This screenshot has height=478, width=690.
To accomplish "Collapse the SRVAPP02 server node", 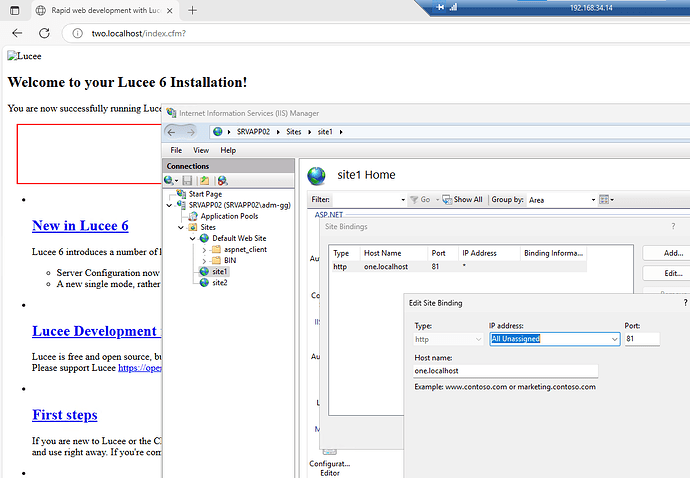I will (169, 205).
